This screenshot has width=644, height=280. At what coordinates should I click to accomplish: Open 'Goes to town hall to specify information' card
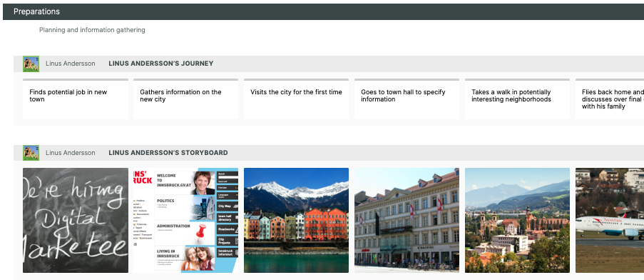(407, 99)
